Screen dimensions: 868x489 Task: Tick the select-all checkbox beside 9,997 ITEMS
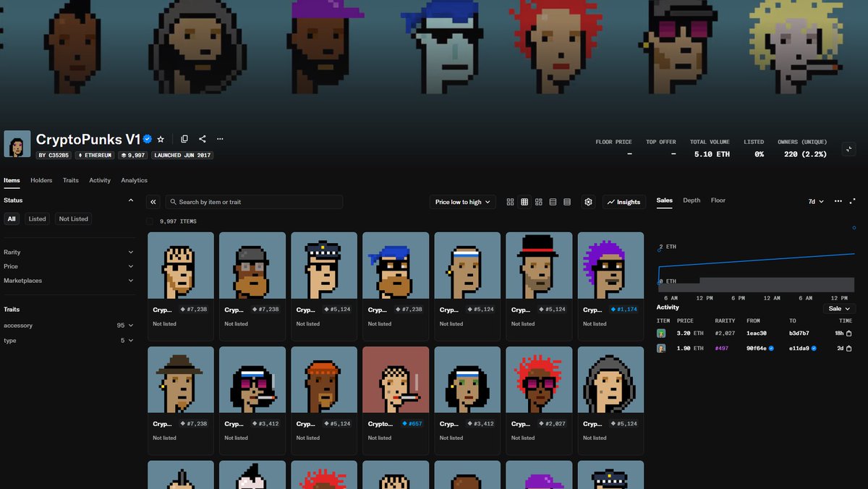pos(150,221)
